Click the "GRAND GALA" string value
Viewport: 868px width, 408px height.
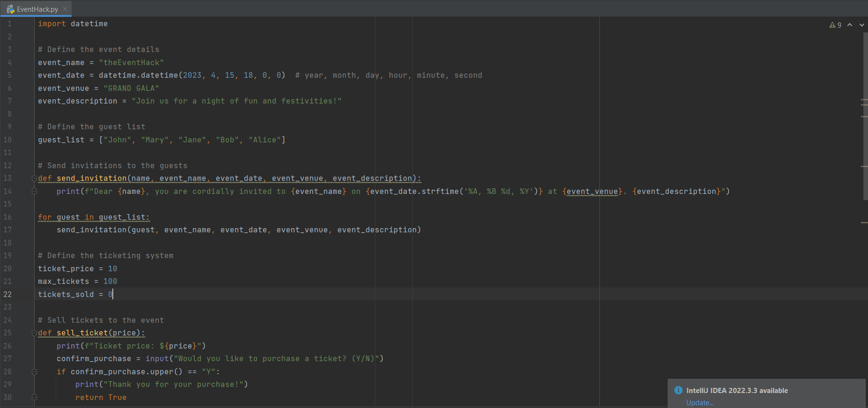point(131,88)
